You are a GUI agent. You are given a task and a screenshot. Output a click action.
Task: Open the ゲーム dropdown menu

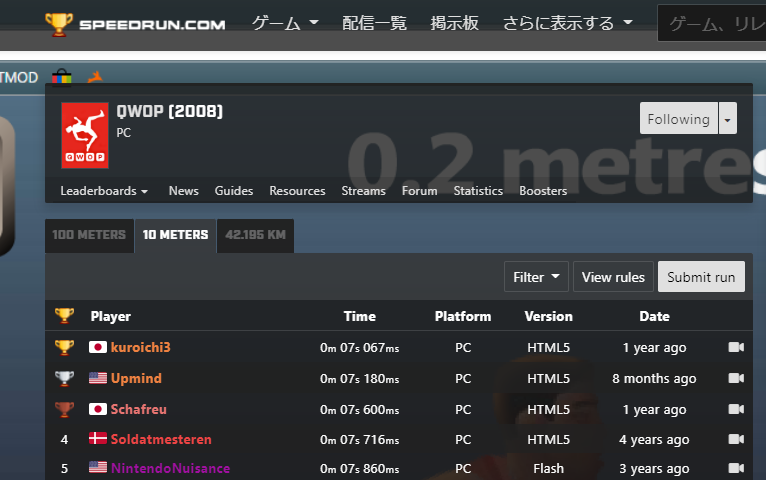tap(285, 23)
